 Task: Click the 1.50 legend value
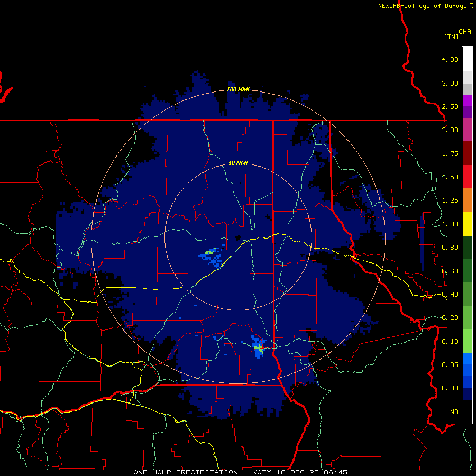[450, 177]
